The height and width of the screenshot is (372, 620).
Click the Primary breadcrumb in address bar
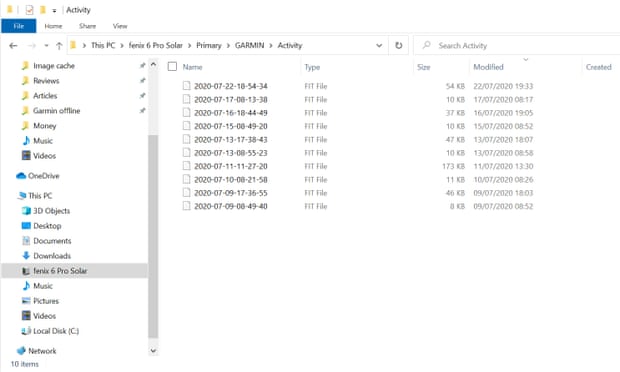point(209,45)
